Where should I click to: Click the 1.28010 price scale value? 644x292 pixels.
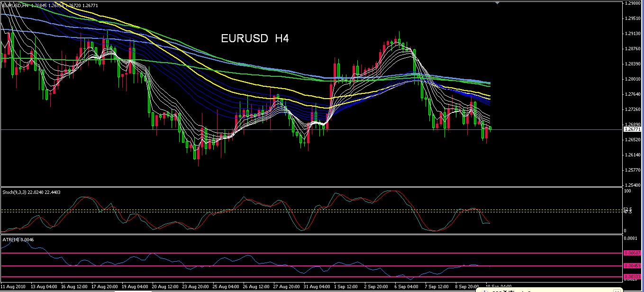(x=632, y=79)
